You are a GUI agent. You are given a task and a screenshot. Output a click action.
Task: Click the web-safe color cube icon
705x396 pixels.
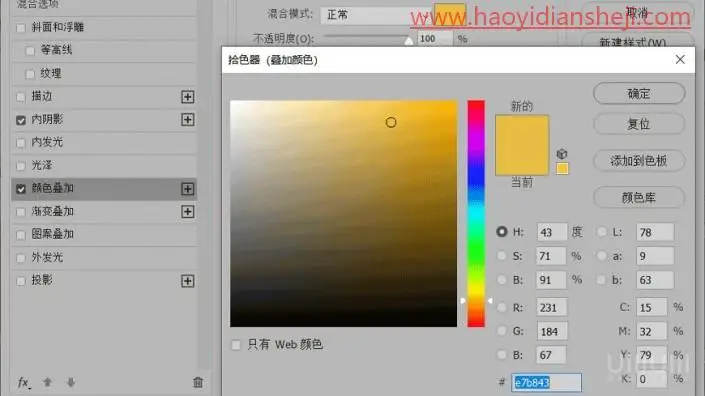tap(562, 154)
